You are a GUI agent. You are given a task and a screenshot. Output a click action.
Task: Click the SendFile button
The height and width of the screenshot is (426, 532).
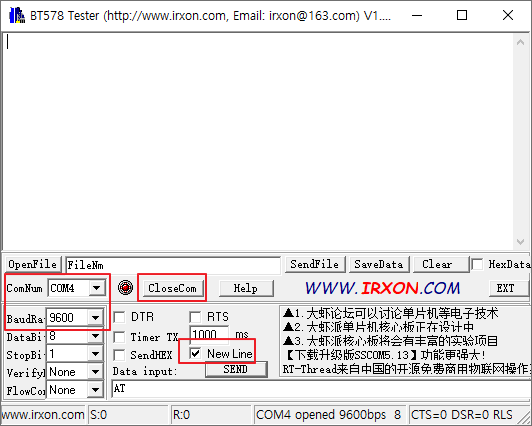click(x=315, y=264)
